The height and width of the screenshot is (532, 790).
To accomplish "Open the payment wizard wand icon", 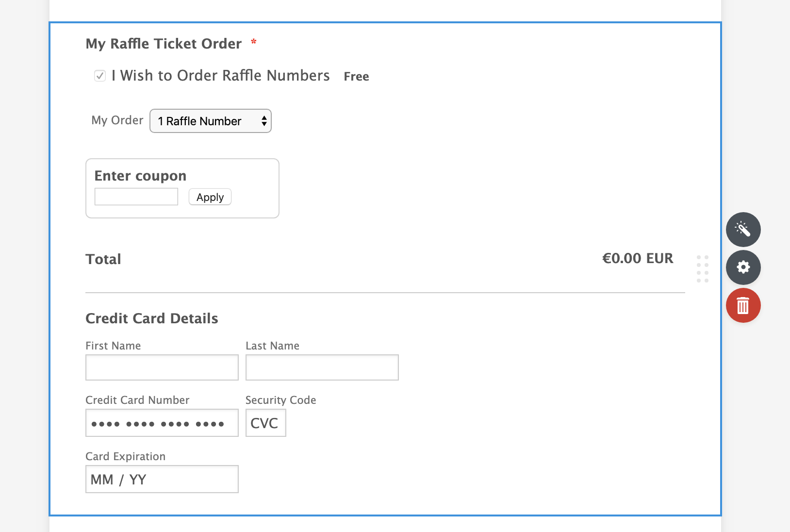I will pos(743,229).
